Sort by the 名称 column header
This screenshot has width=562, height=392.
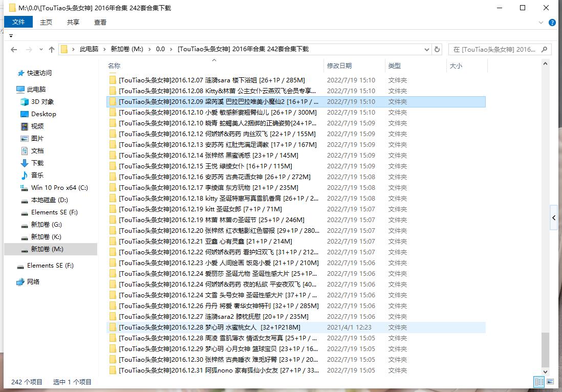tap(114, 66)
